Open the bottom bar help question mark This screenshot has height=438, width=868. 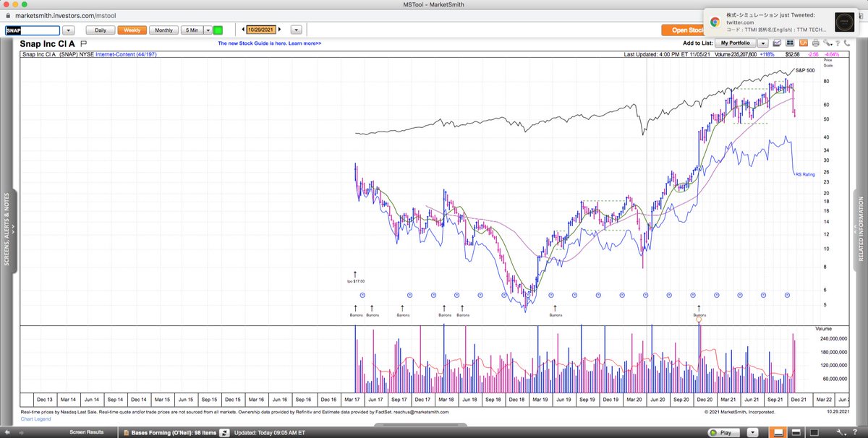pyautogui.click(x=854, y=432)
